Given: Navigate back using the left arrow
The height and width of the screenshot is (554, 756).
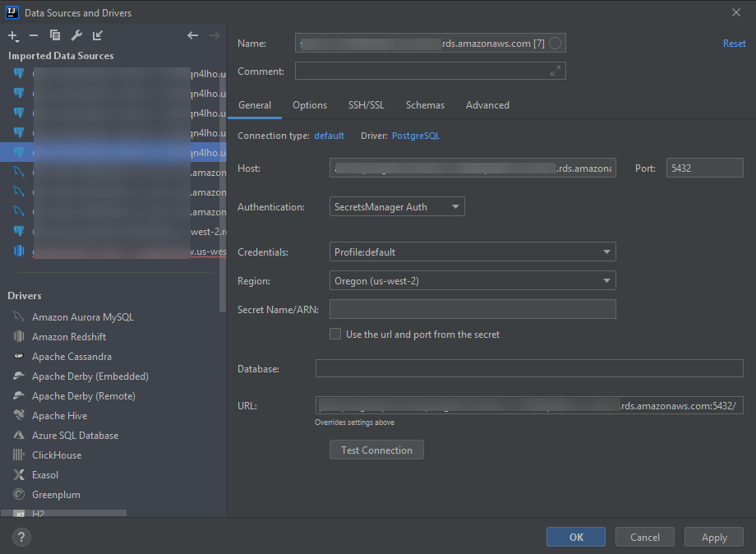Looking at the screenshot, I should [193, 36].
